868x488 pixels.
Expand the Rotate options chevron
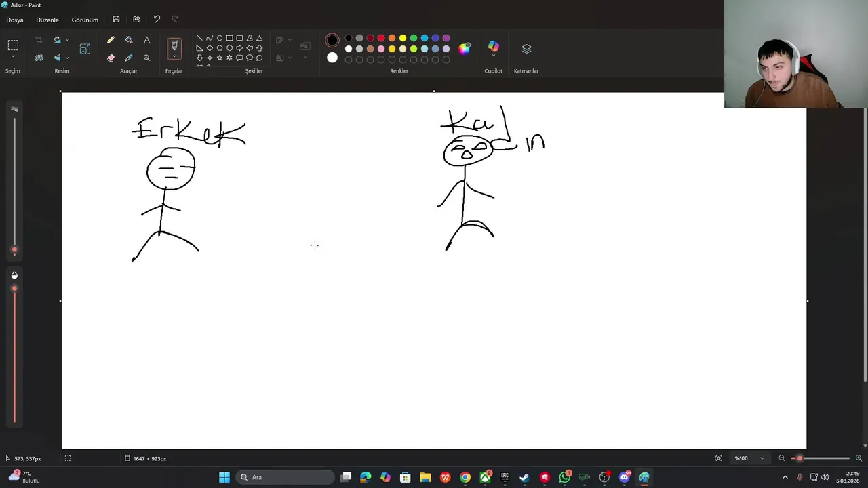point(67,40)
